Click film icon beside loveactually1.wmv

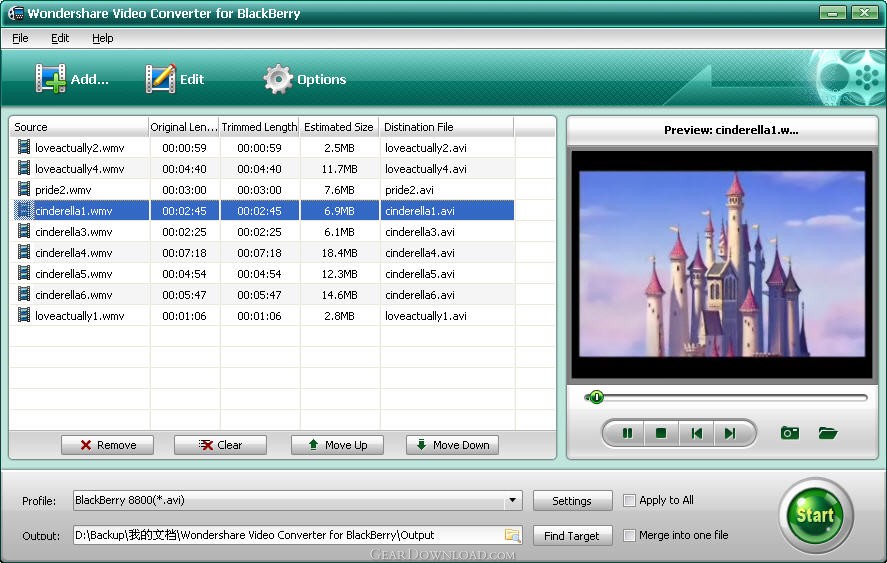[x=24, y=315]
